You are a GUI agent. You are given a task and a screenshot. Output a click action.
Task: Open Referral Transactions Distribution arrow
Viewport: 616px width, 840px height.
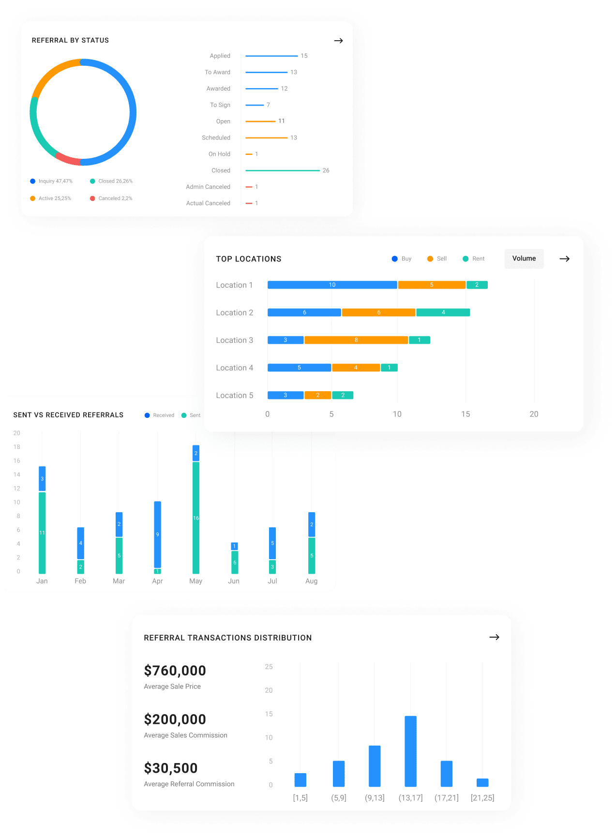[x=494, y=637]
